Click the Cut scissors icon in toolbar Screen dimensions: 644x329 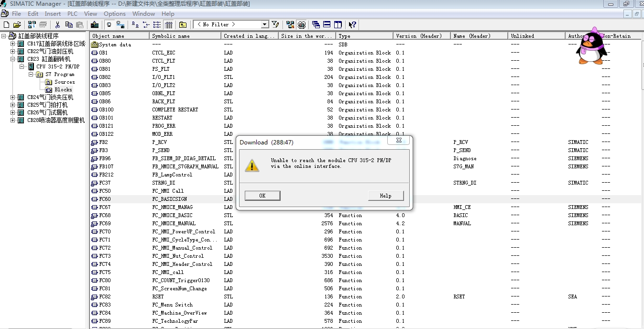[x=57, y=24]
